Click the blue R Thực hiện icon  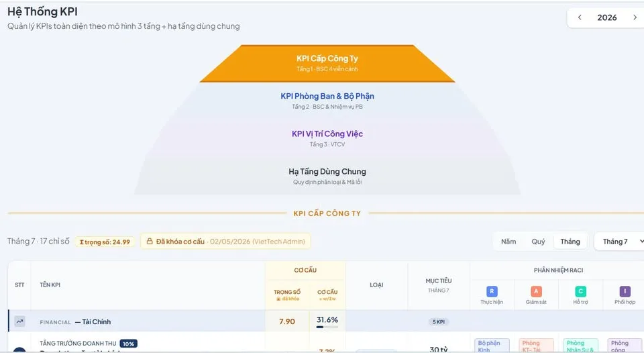tap(492, 291)
